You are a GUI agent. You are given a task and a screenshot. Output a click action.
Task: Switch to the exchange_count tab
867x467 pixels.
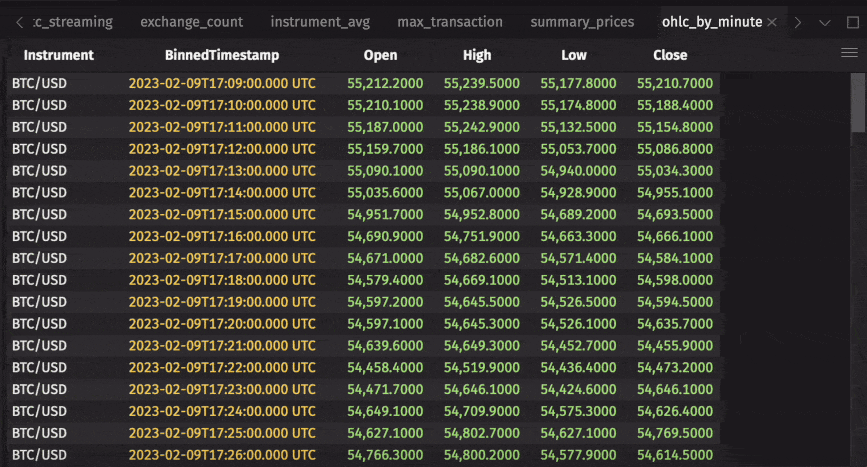point(191,22)
